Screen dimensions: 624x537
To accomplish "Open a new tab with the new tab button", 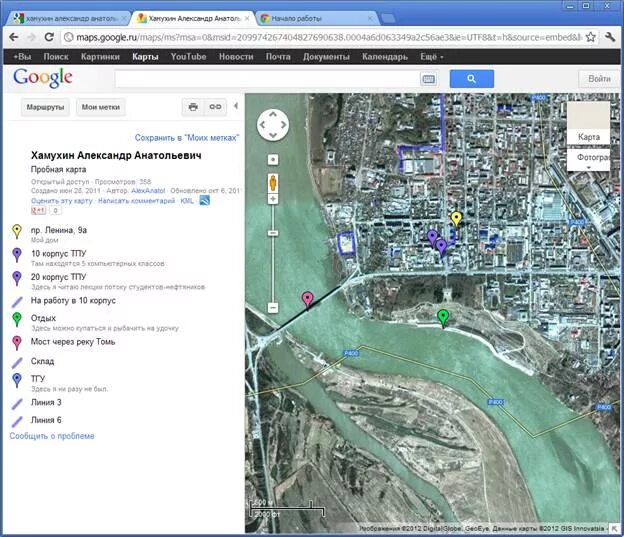I will (x=388, y=18).
